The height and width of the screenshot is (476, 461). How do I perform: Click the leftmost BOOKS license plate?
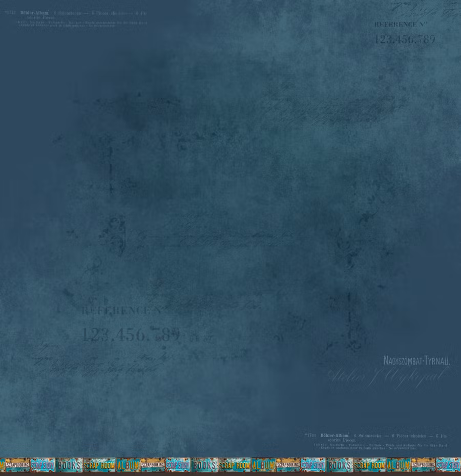[x=69, y=465]
